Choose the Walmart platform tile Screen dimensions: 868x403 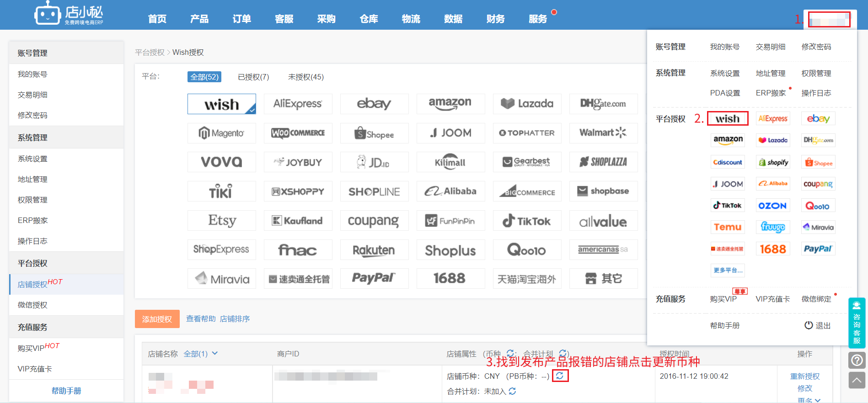604,133
